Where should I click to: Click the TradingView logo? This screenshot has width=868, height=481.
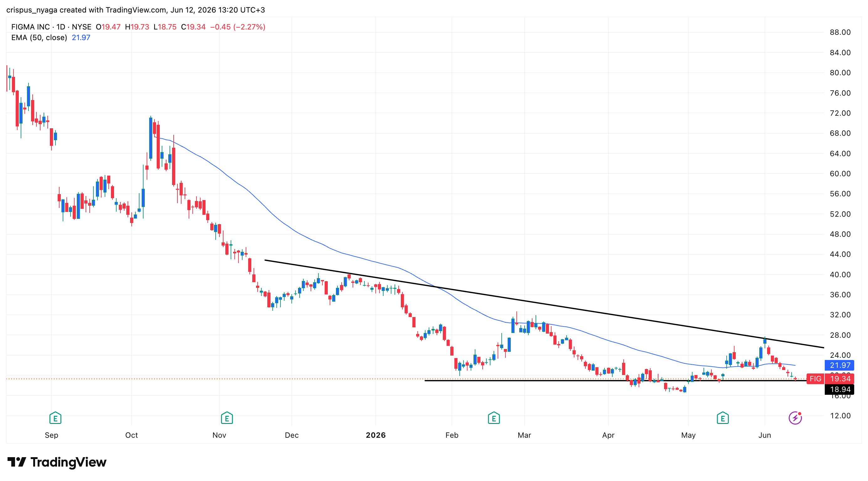click(x=57, y=462)
